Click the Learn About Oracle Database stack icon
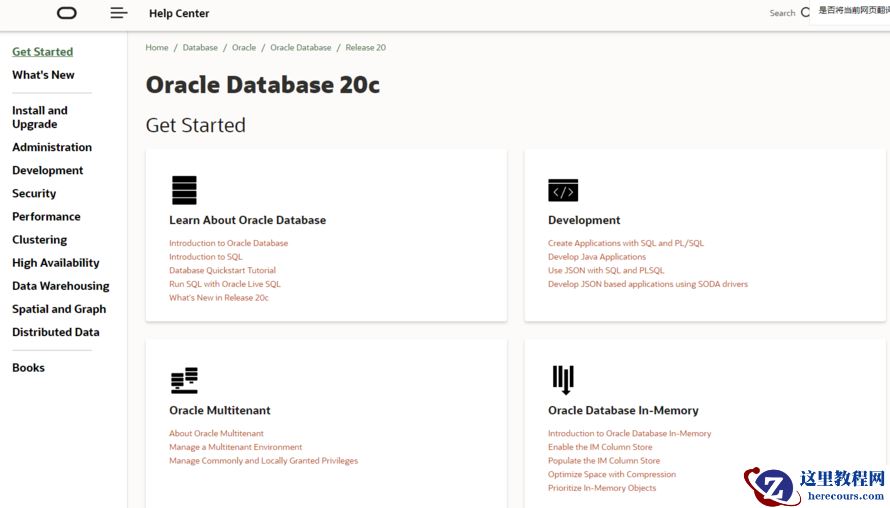This screenshot has height=508, width=890. 184,190
